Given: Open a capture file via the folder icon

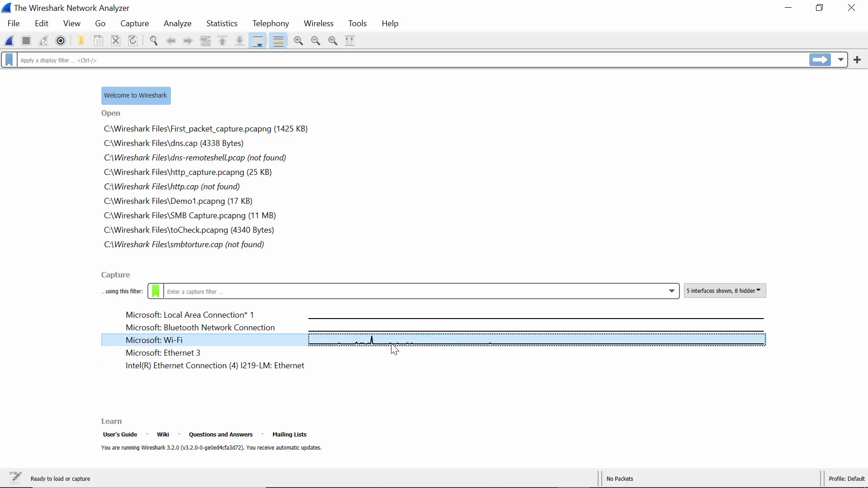Looking at the screenshot, I should [x=81, y=41].
